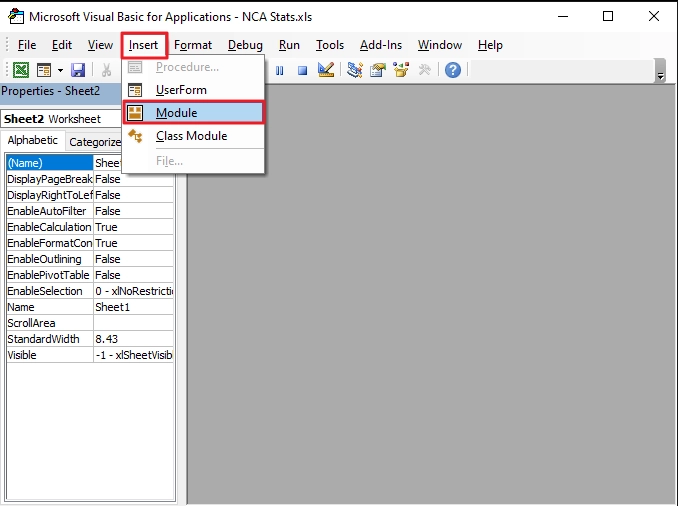Open the Edit menu

tap(62, 45)
